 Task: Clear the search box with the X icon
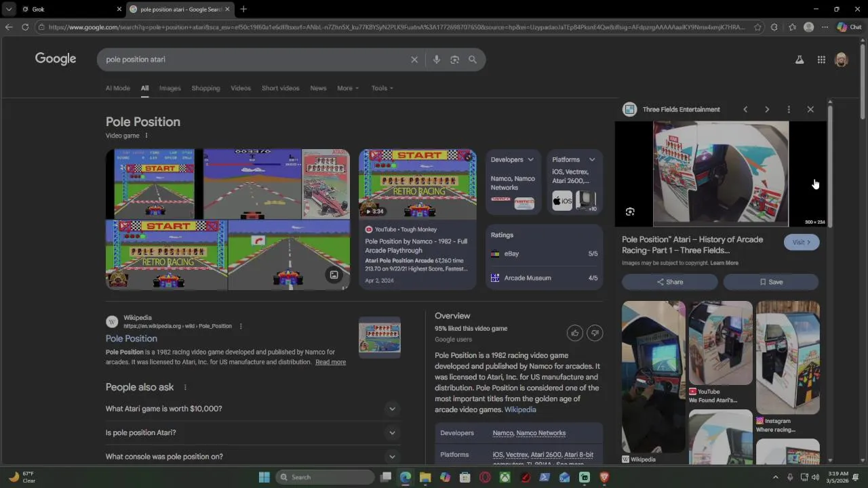tap(414, 60)
